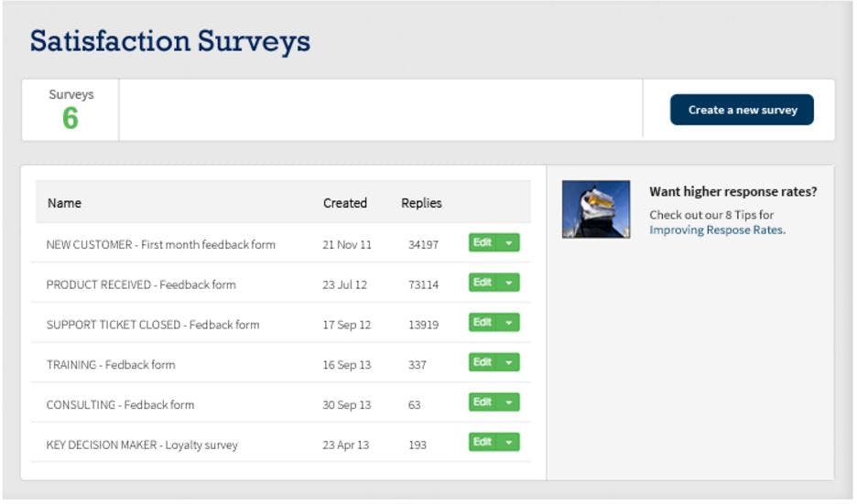Open the NEW CUSTOMER first month survey name
The width and height of the screenshot is (857, 504).
(160, 244)
